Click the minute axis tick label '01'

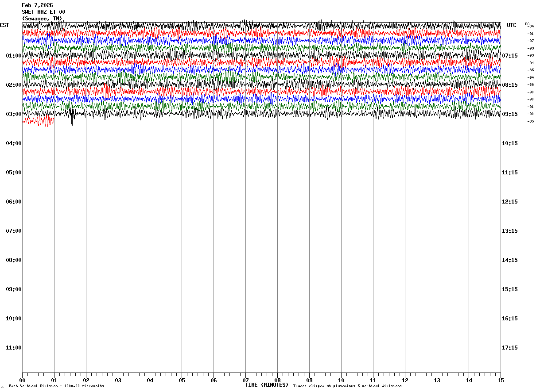point(54,380)
